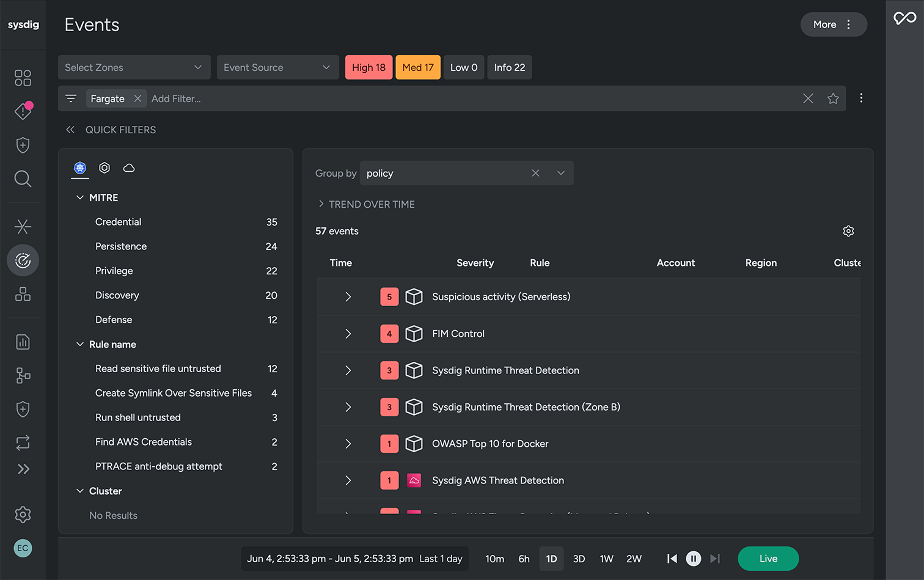Image resolution: width=924 pixels, height=580 pixels.
Task: Pause the timeline playback
Action: [694, 559]
